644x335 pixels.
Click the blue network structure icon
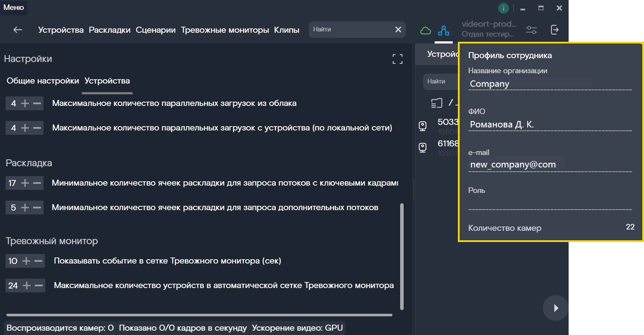(443, 30)
